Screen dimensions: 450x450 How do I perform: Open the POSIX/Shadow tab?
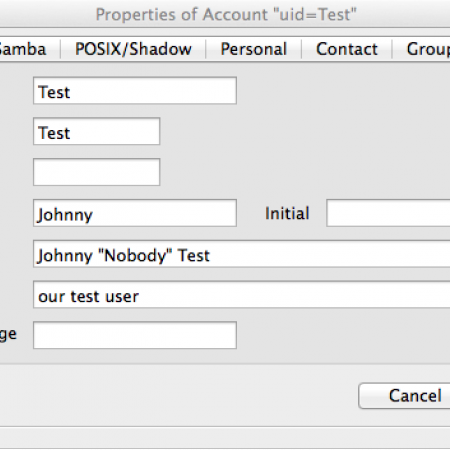133,49
